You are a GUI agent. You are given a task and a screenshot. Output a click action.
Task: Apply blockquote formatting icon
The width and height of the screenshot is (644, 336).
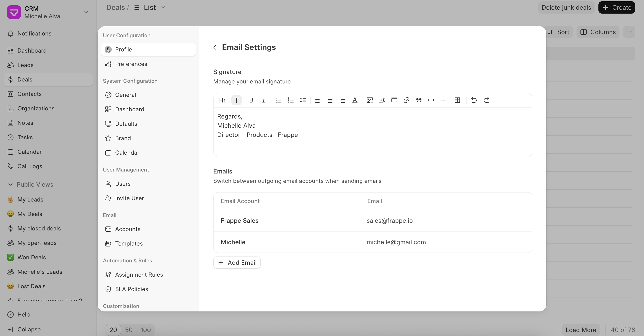click(419, 100)
